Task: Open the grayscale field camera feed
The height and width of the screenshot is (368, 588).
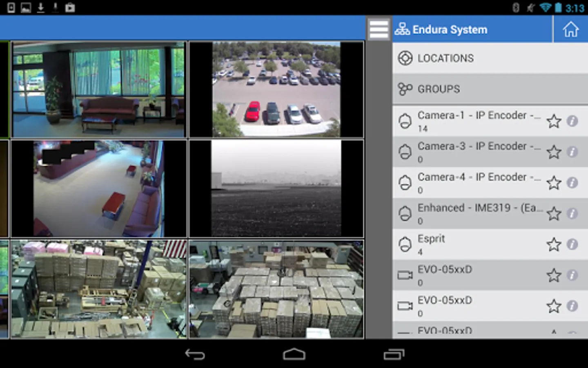Action: 276,188
